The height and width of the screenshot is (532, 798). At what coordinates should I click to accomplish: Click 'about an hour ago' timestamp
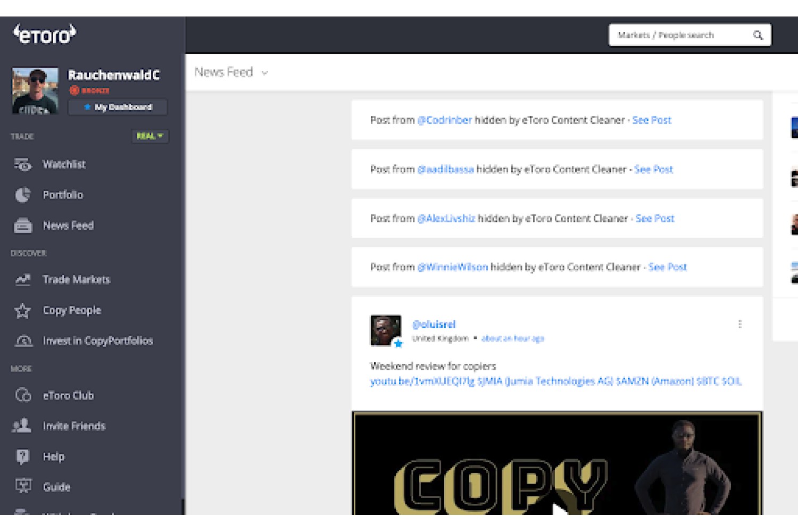tap(513, 338)
